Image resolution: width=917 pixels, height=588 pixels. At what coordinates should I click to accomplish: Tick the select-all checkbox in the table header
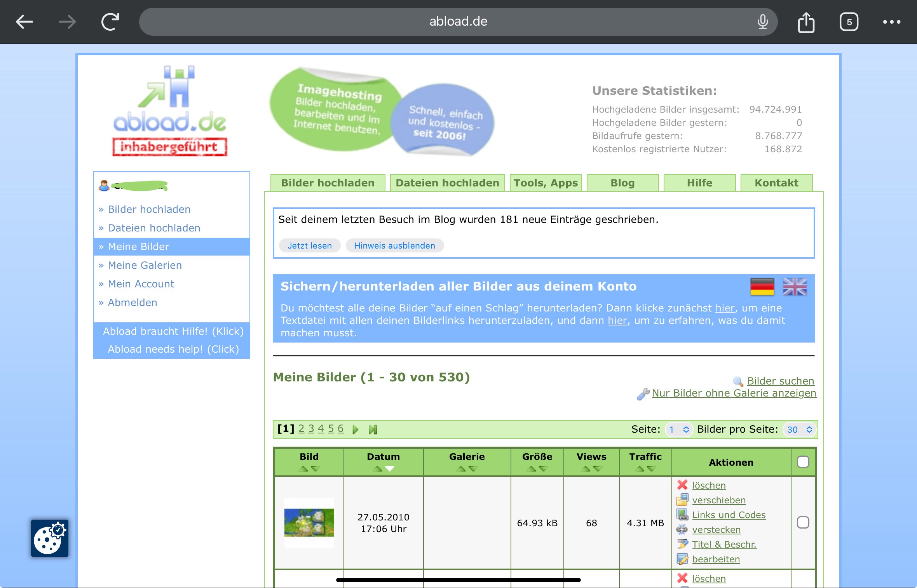pos(803,462)
